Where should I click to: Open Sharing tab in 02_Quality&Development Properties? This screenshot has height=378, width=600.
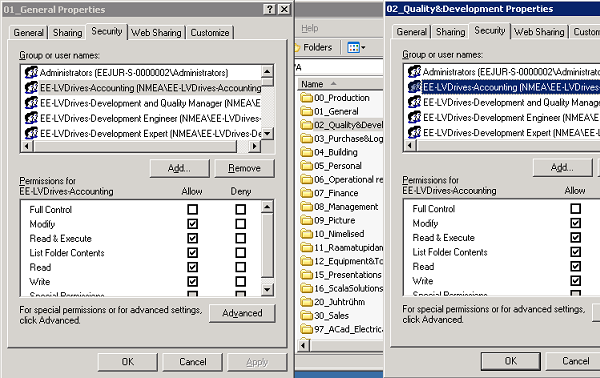450,32
